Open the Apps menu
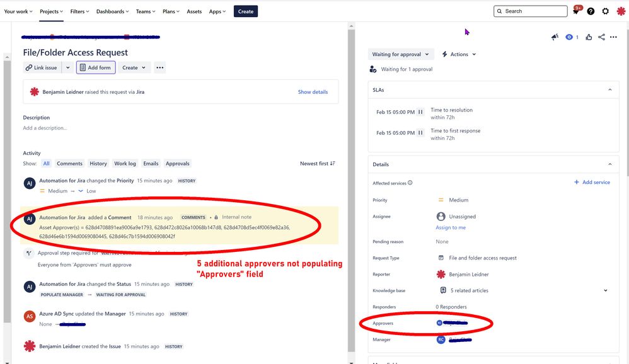629x364 pixels. [217, 11]
